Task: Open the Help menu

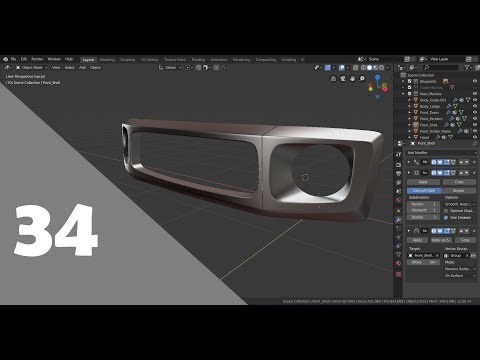Action: point(69,59)
